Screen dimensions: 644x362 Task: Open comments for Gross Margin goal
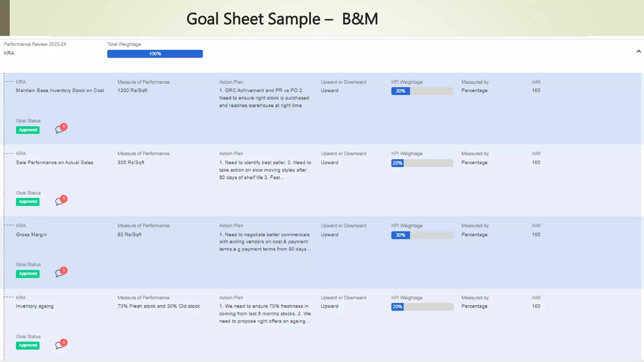60,273
